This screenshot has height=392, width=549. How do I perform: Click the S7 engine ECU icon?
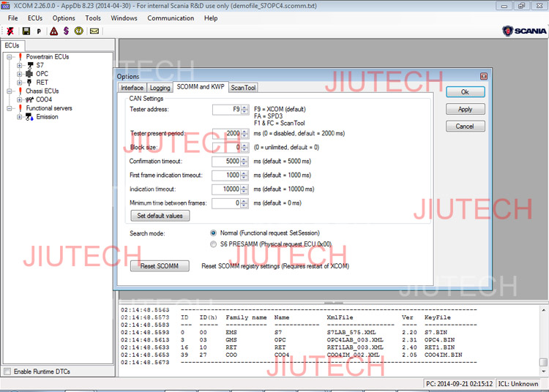[x=30, y=65]
